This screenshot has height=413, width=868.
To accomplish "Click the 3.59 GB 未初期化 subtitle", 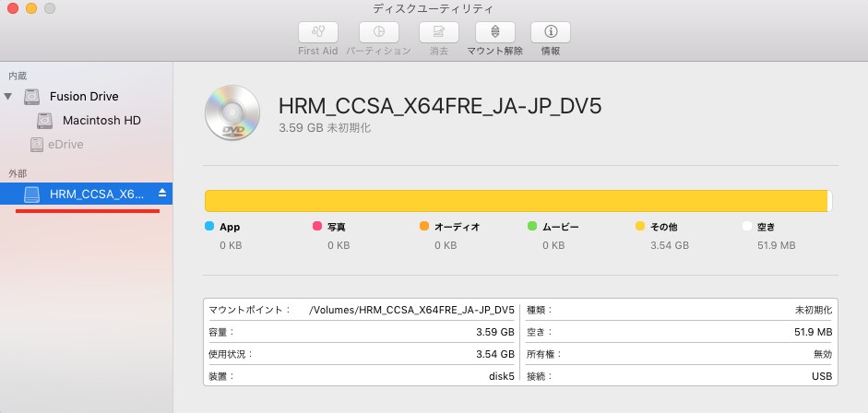I will tap(325, 128).
